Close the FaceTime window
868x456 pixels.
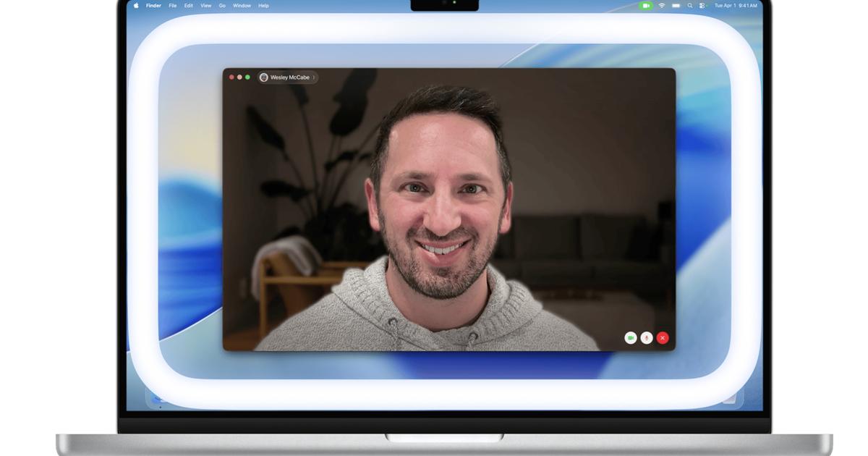(232, 77)
